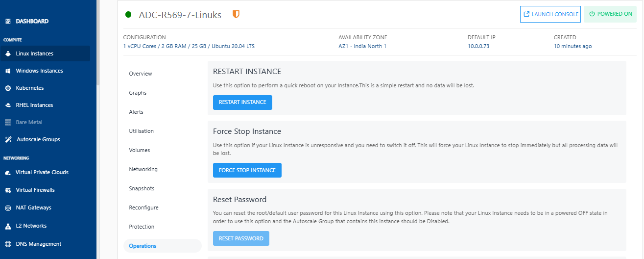The height and width of the screenshot is (259, 644).
Task: Click the green status dot of instance
Action: (129, 15)
